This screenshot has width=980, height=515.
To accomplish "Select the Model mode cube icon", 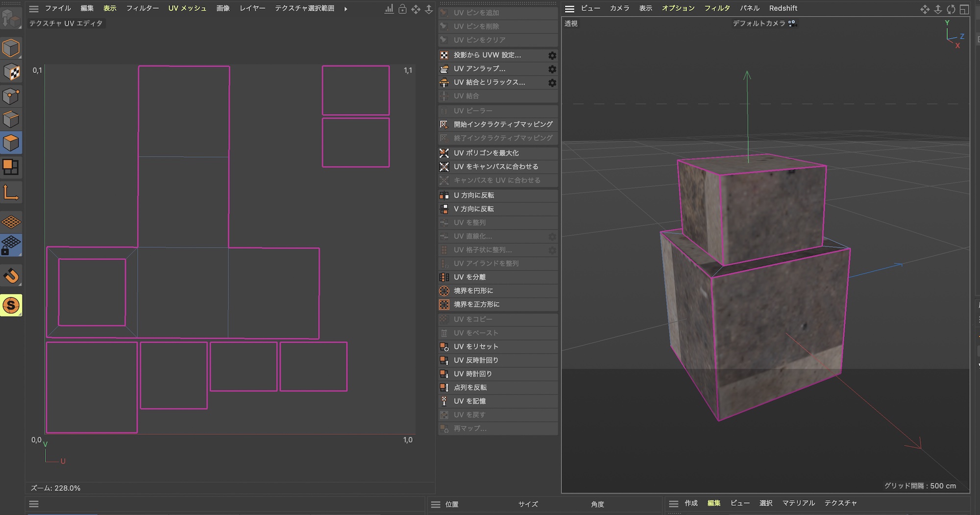I will click(x=11, y=48).
